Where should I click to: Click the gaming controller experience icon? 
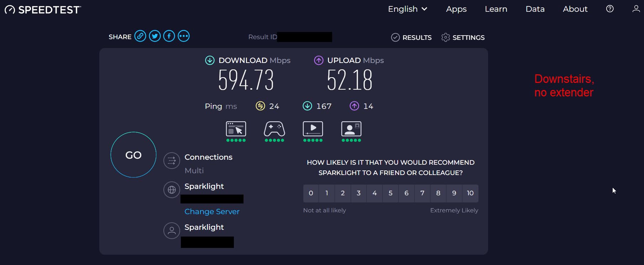tap(274, 129)
